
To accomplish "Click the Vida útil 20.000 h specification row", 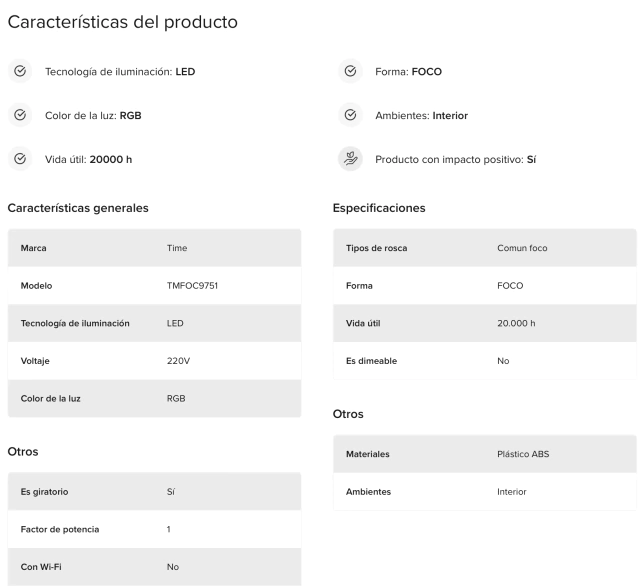I will tap(484, 323).
